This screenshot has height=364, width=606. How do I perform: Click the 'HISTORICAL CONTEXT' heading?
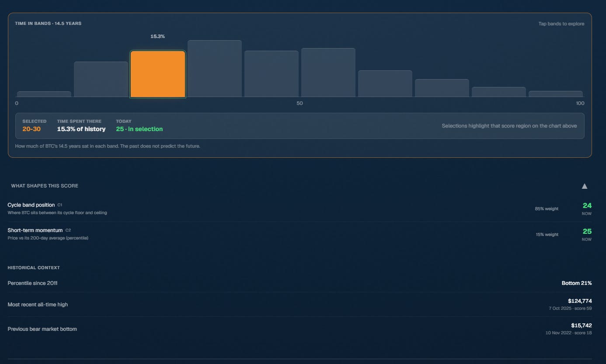[34, 267]
